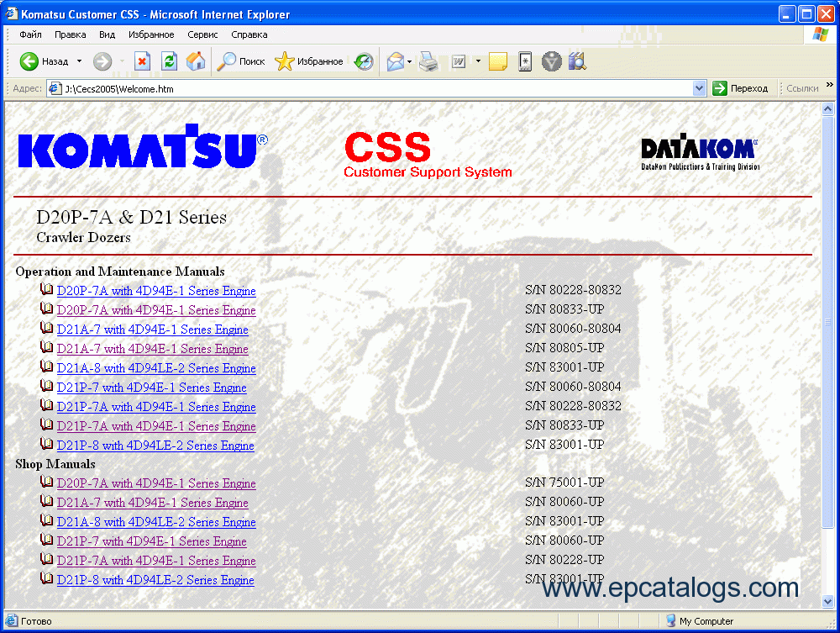Click the Komatsu logo image
The width and height of the screenshot is (840, 633).
pos(143,147)
